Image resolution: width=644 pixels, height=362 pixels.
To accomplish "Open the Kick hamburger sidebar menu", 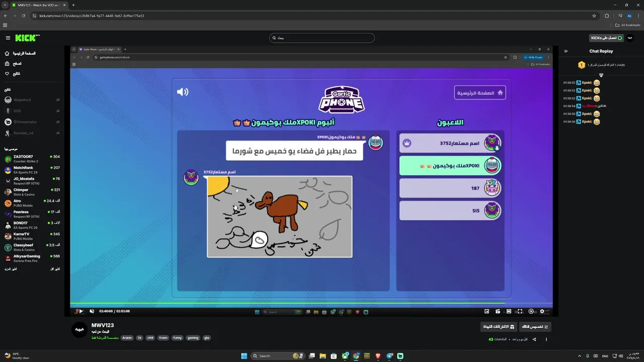I will [8, 38].
